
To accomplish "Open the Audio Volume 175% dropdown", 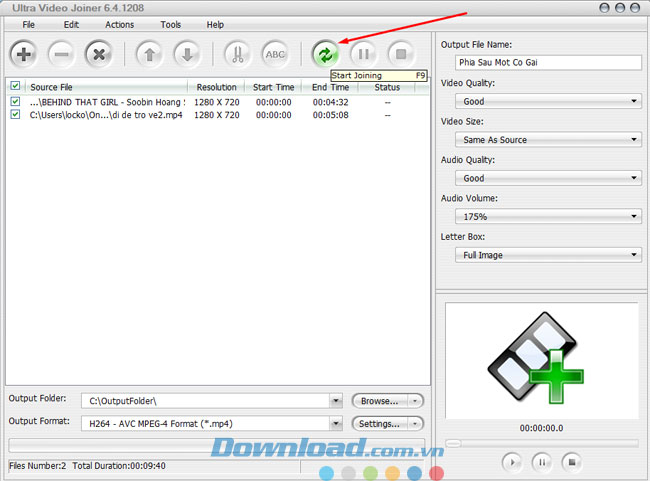I will pyautogui.click(x=548, y=216).
